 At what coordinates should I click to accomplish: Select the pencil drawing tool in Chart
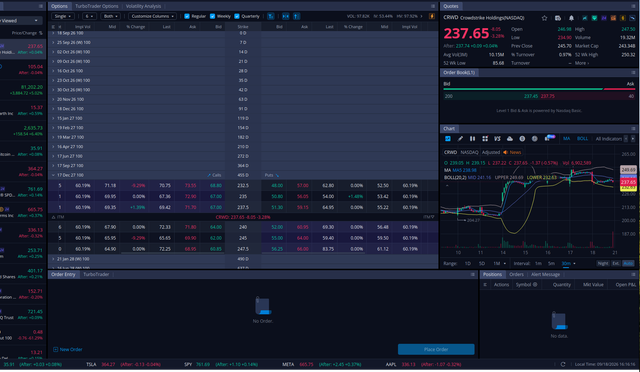pyautogui.click(x=460, y=139)
